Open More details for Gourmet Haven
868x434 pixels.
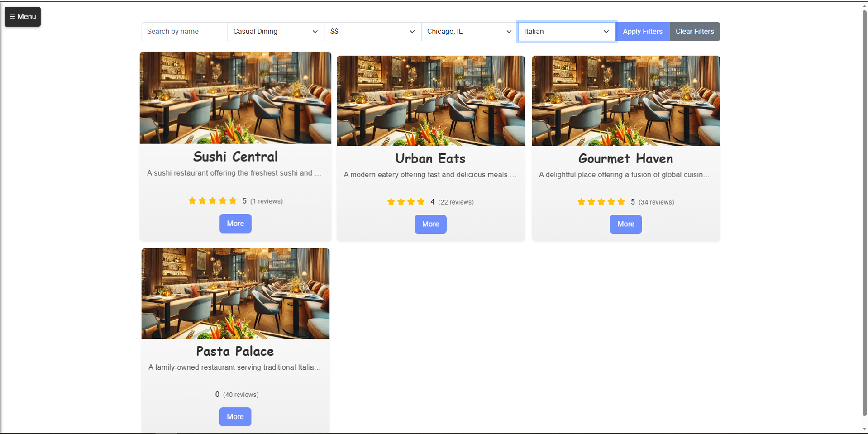[x=626, y=224]
